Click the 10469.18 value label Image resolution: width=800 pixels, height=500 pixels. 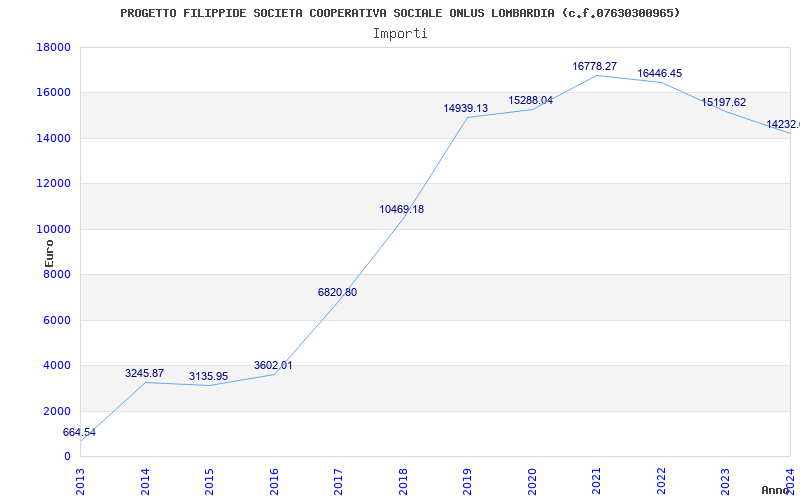point(401,209)
